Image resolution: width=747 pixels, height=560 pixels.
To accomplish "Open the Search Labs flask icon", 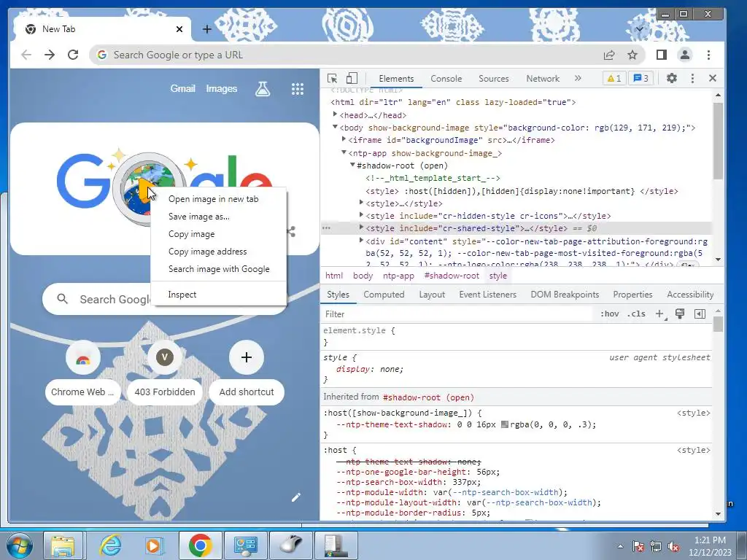I will pos(263,88).
